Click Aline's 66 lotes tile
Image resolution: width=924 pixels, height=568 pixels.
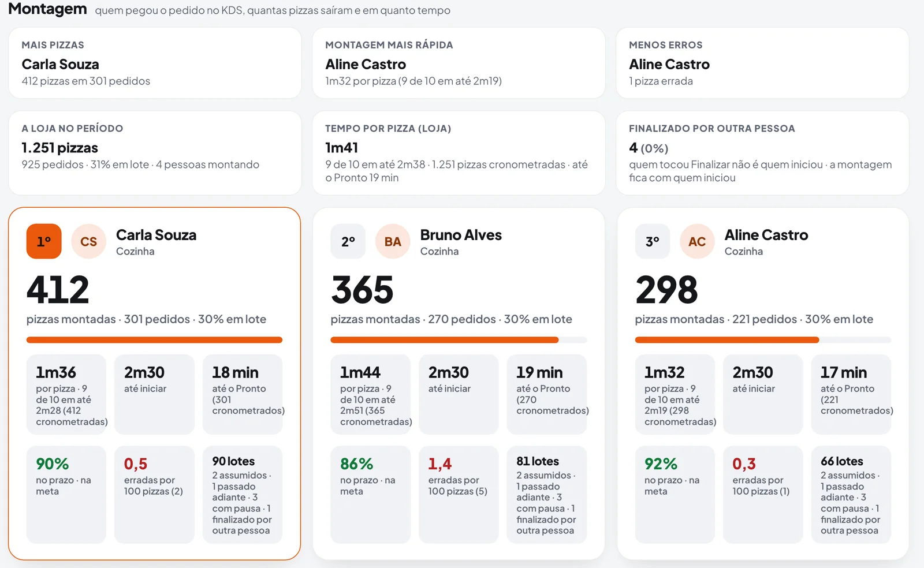(851, 494)
